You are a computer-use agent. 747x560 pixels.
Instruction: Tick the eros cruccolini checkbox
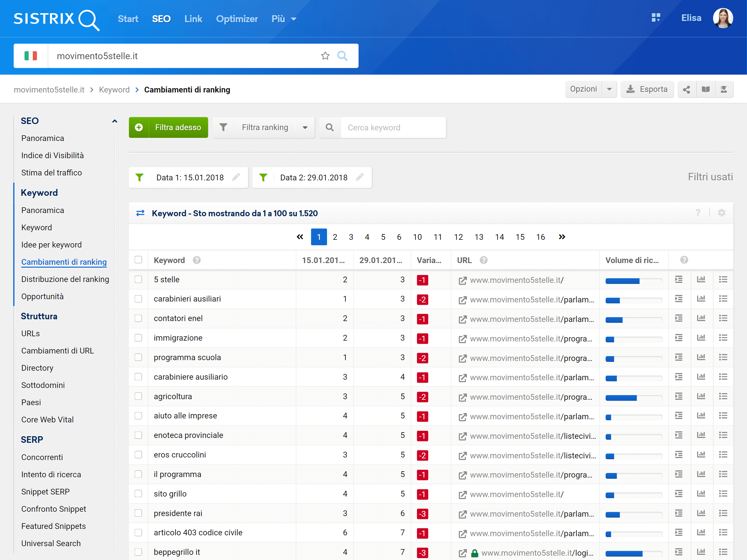138,455
